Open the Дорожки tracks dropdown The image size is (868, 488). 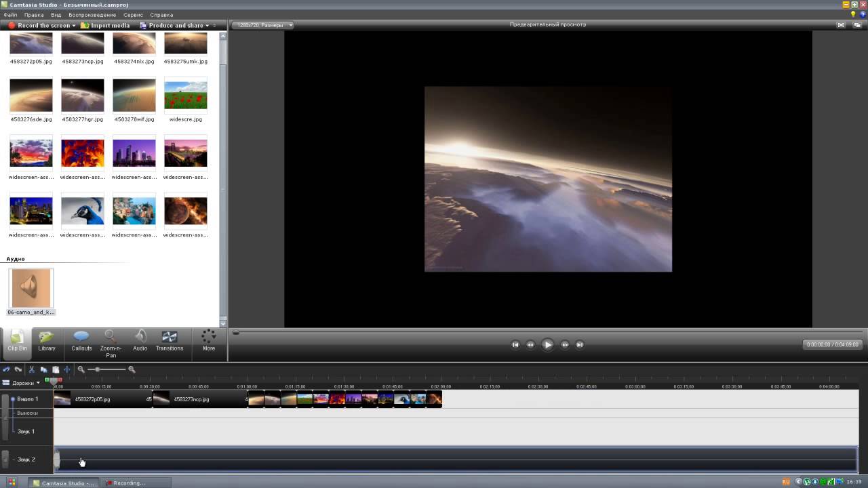pyautogui.click(x=21, y=383)
